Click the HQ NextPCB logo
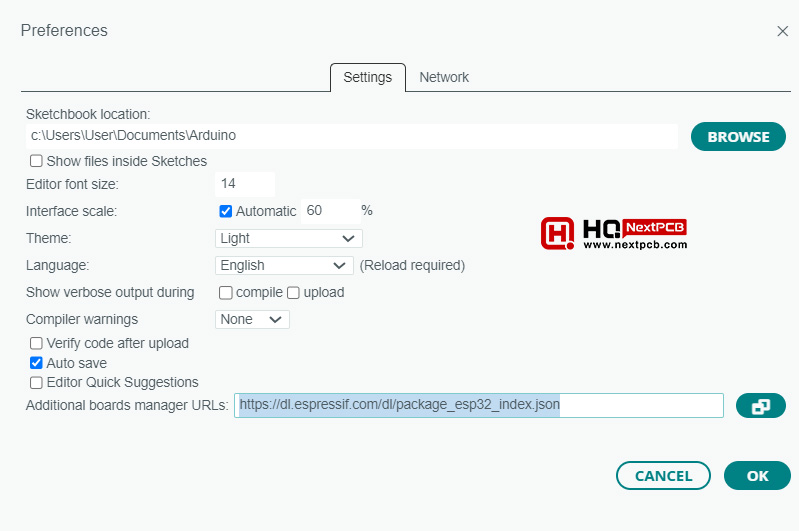Viewport: 799px width, 531px height. coord(613,234)
